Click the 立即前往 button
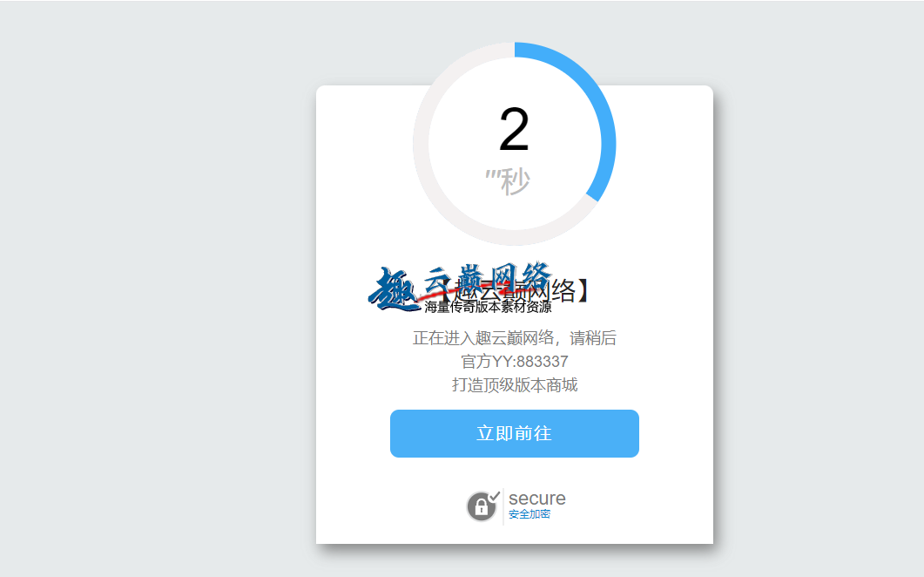The width and height of the screenshot is (924, 577). (x=515, y=433)
